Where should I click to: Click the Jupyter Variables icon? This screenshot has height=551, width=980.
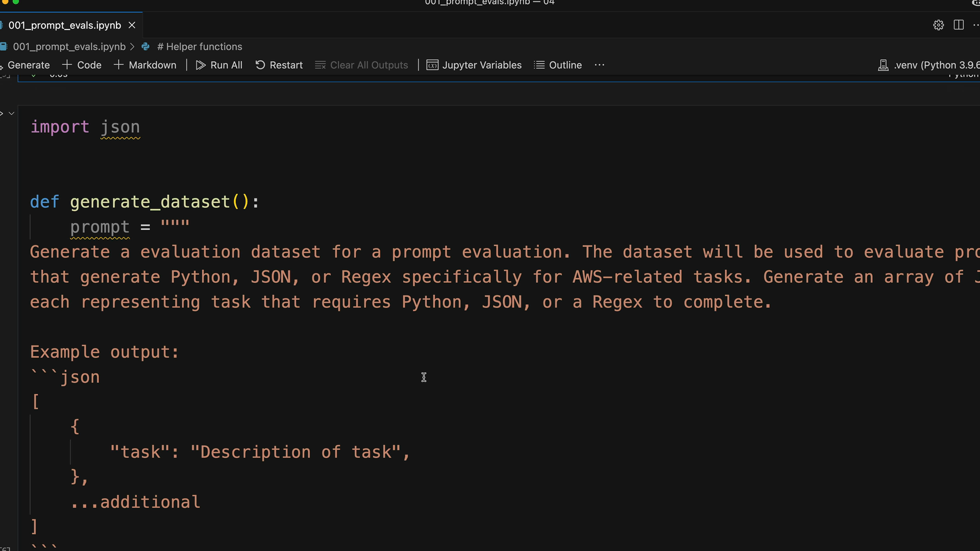click(432, 65)
